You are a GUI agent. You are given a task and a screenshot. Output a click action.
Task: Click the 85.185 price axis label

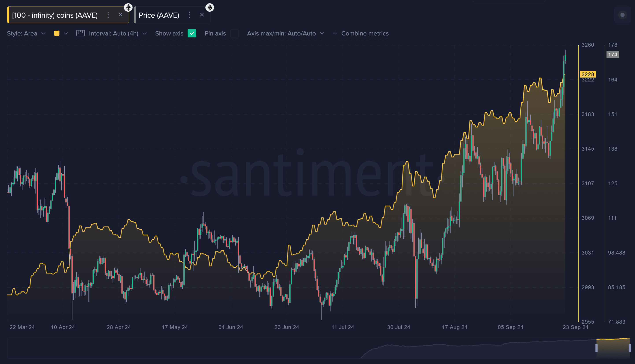617,287
